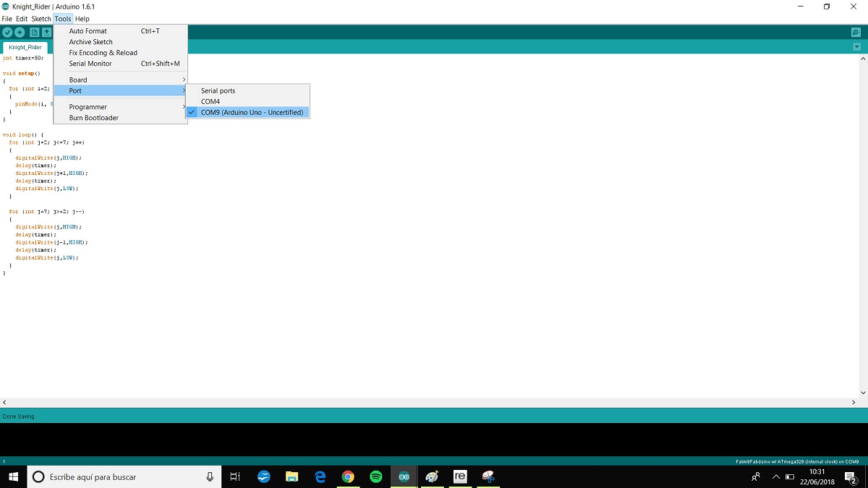Screen dimensions: 868x488
Task: Choose Archive Sketch from the Tools menu
Action: coord(121,42)
